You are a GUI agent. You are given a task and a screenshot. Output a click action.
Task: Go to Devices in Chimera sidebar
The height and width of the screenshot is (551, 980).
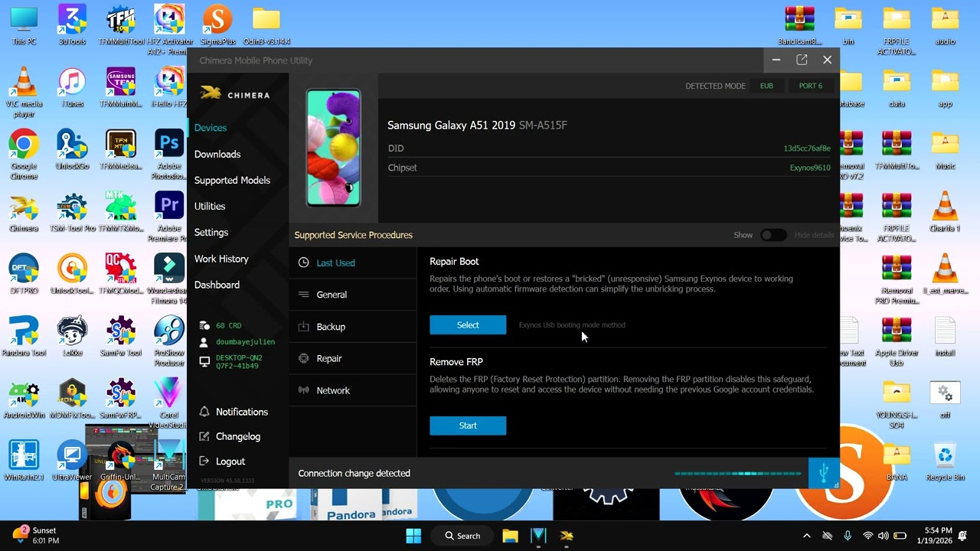click(211, 128)
